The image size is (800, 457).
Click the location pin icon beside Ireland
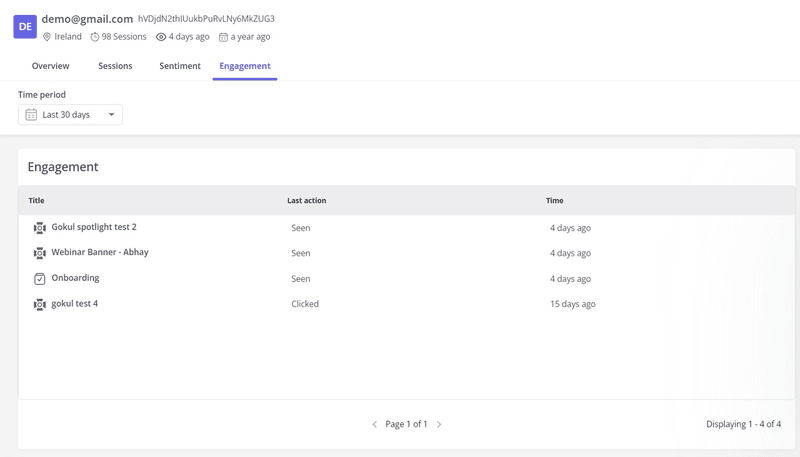[47, 37]
